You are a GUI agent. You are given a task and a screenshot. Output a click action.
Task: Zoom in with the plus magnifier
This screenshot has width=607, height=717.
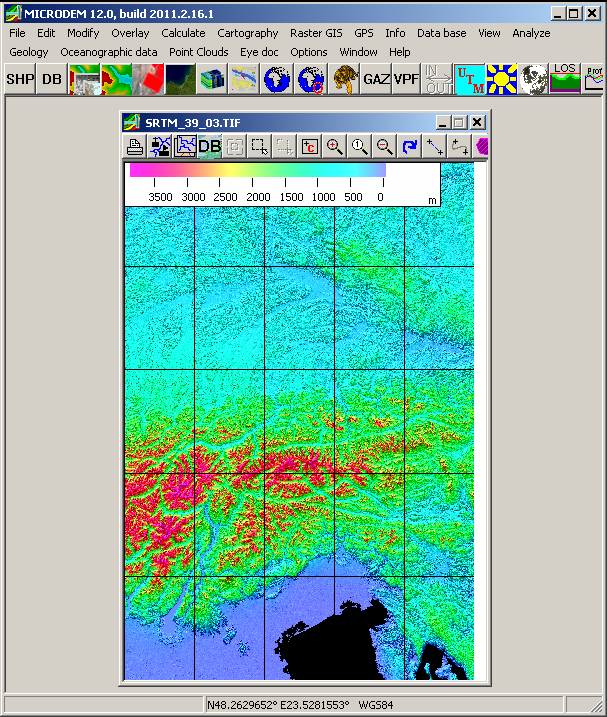click(335, 147)
